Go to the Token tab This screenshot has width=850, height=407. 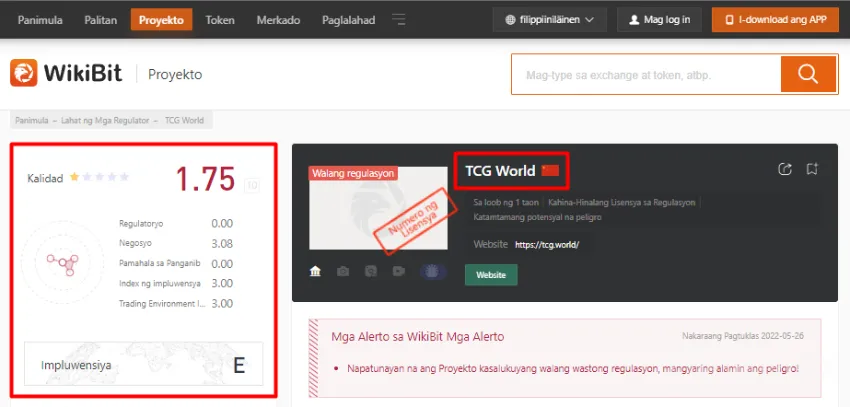click(220, 20)
